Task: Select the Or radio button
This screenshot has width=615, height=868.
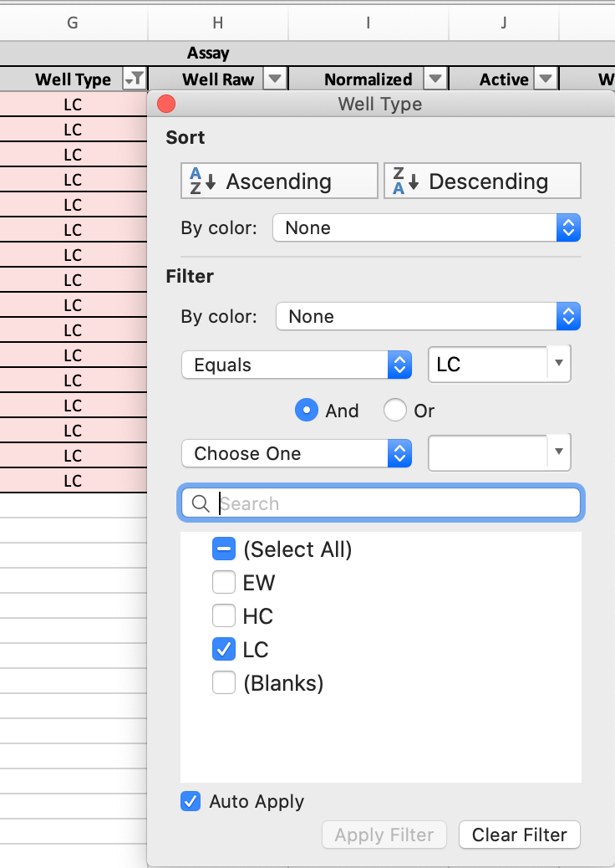Action: [x=394, y=410]
